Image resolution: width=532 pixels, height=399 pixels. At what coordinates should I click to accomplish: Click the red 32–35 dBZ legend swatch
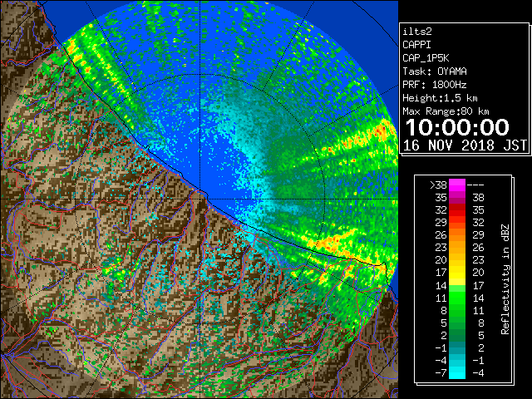[x=457, y=210]
